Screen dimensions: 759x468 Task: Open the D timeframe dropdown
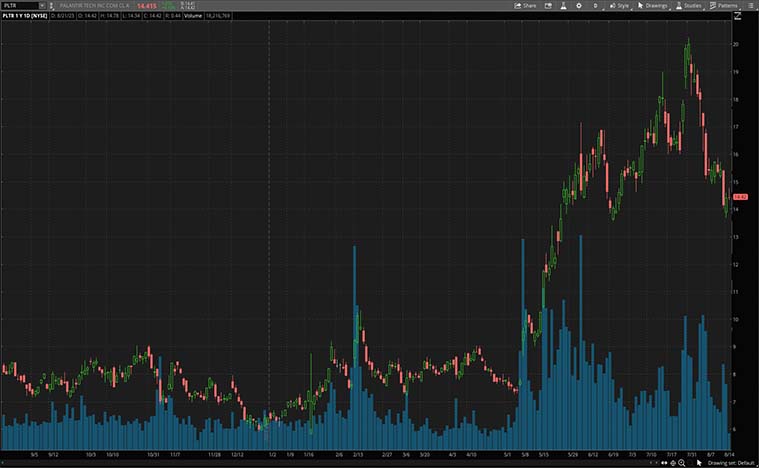596,6
